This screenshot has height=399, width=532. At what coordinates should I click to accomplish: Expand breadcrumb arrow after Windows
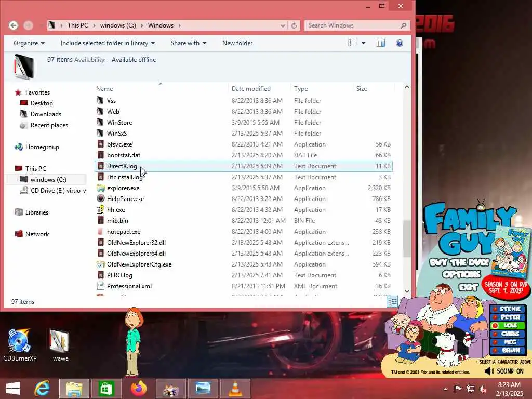point(179,25)
